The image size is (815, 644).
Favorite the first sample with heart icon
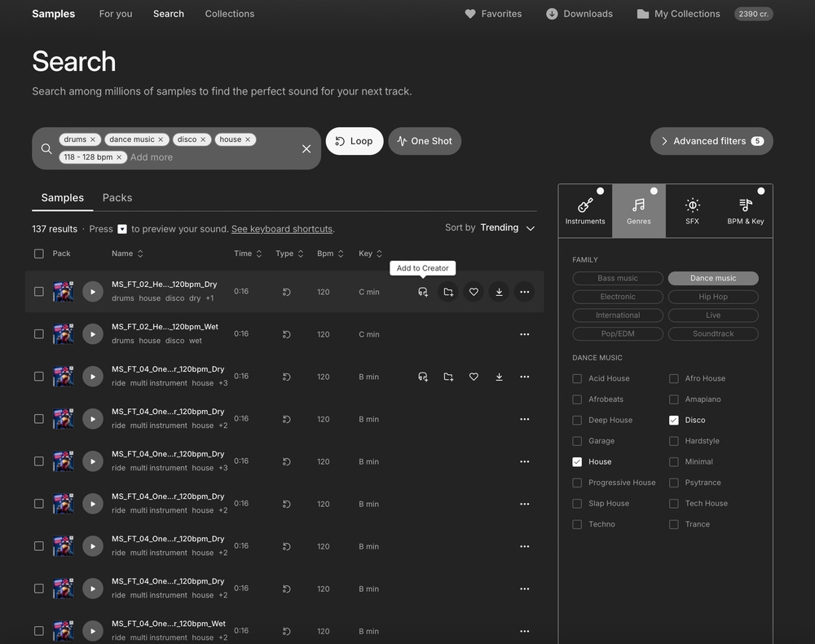(474, 292)
